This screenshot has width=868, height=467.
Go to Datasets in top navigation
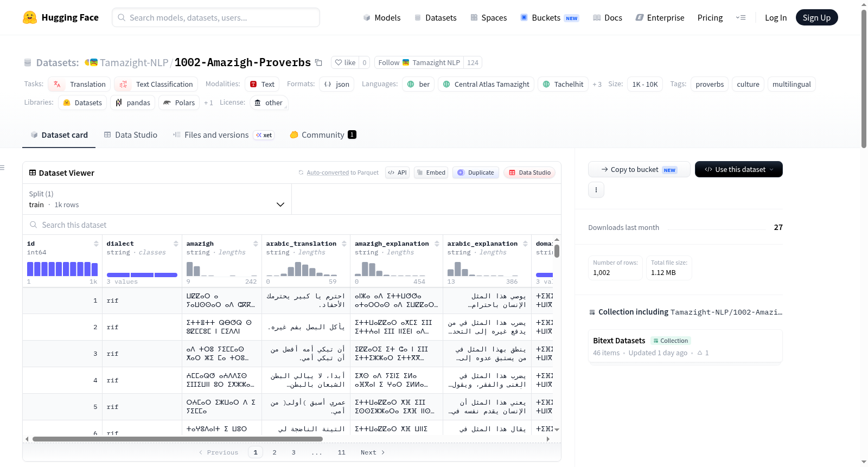click(435, 17)
